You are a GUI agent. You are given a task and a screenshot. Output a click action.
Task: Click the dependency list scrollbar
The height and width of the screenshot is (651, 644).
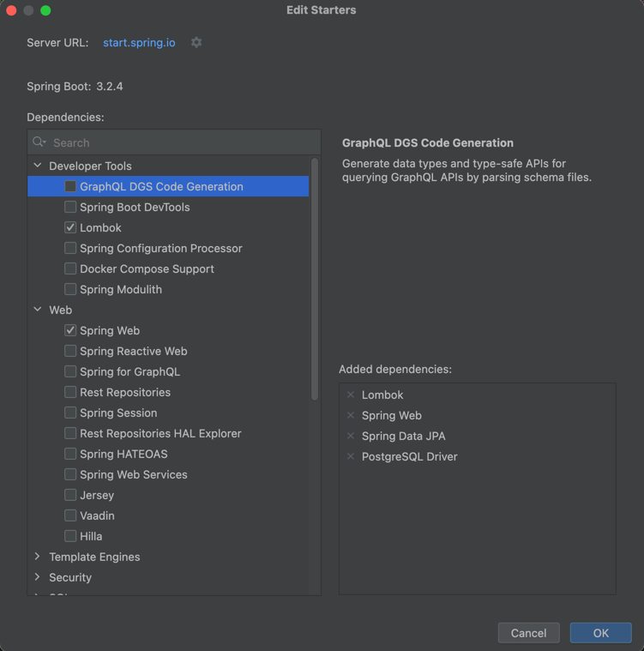[x=315, y=279]
